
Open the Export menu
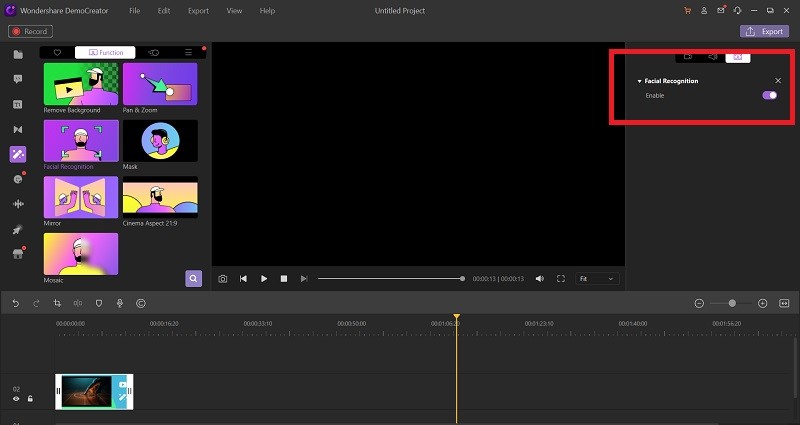(x=198, y=11)
